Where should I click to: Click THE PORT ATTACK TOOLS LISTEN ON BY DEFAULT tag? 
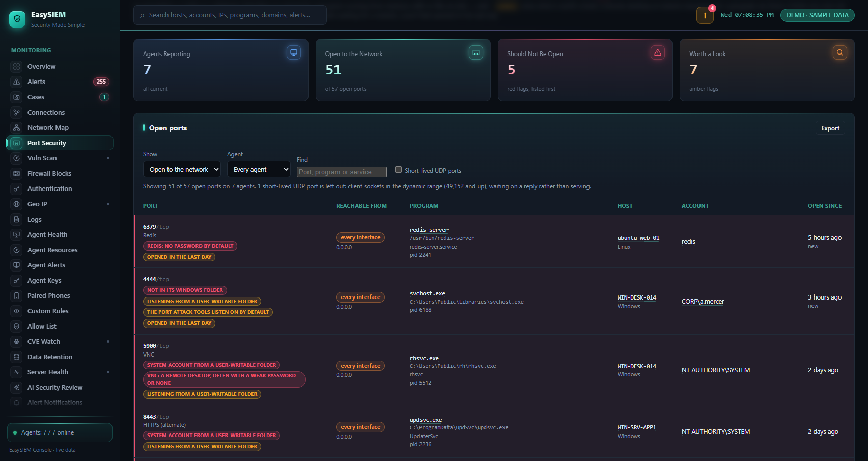[208, 312]
